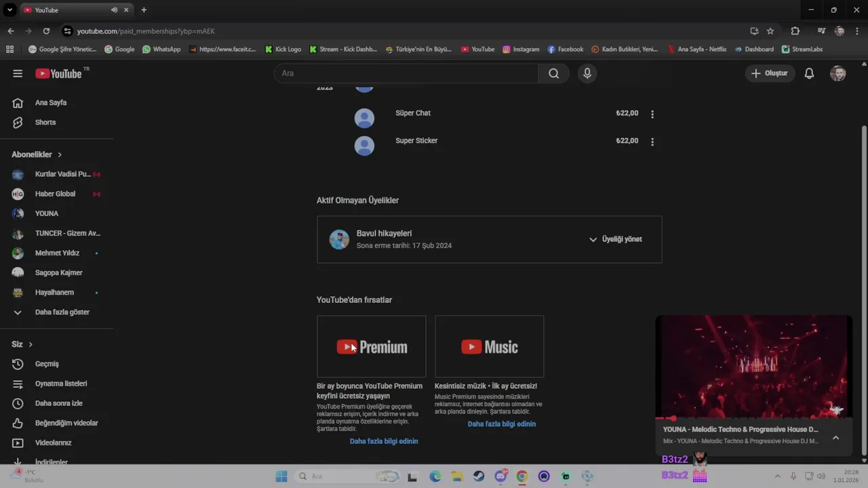Image resolution: width=868 pixels, height=488 pixels.
Task: Expand Üyeliği yönet for Bavul hikayeleri
Action: pyautogui.click(x=615, y=239)
